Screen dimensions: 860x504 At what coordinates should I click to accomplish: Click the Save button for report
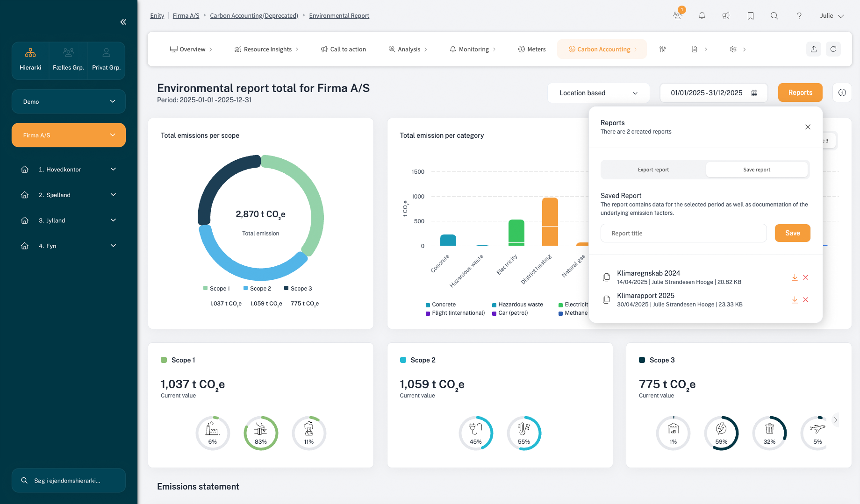(x=793, y=233)
